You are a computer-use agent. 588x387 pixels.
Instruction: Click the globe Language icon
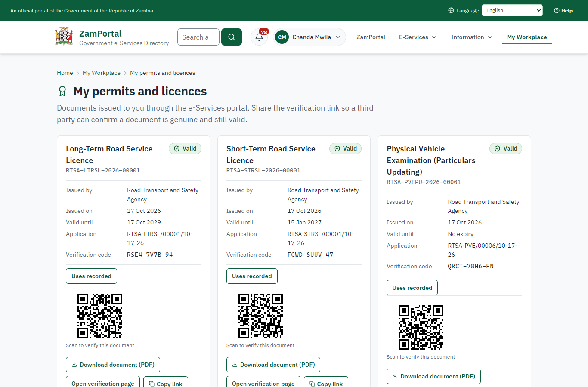[451, 10]
